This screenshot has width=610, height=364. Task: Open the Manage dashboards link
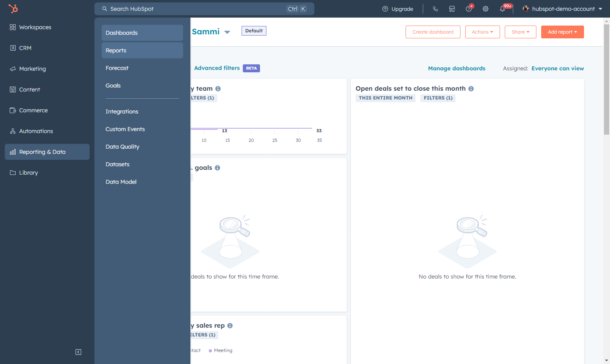(457, 68)
